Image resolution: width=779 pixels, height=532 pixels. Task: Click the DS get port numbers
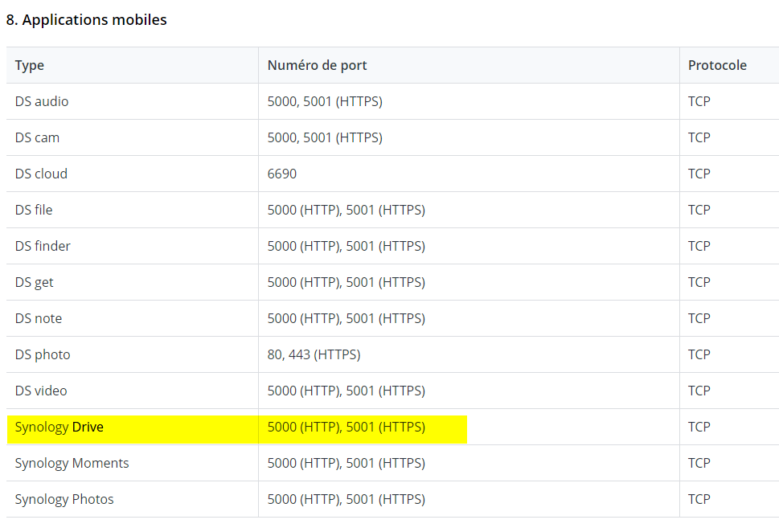click(x=346, y=282)
